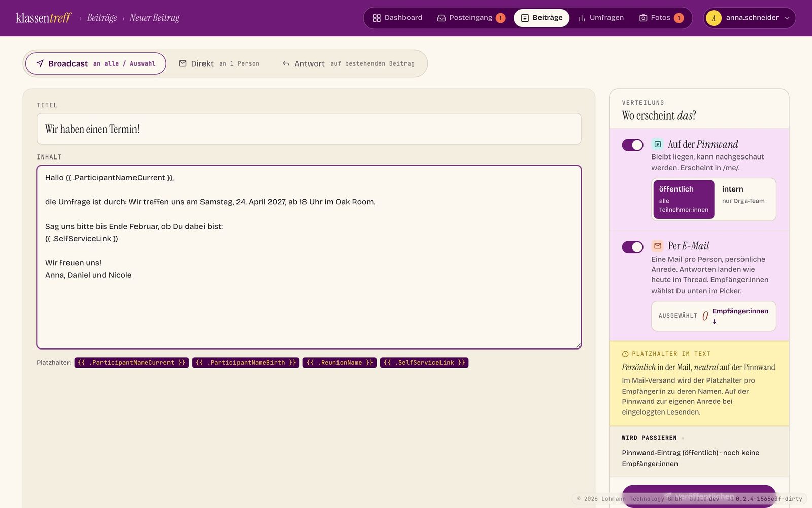The image size is (812, 508).
Task: Insert the ParticipantNameCurrent placeholder chip
Action: click(131, 363)
